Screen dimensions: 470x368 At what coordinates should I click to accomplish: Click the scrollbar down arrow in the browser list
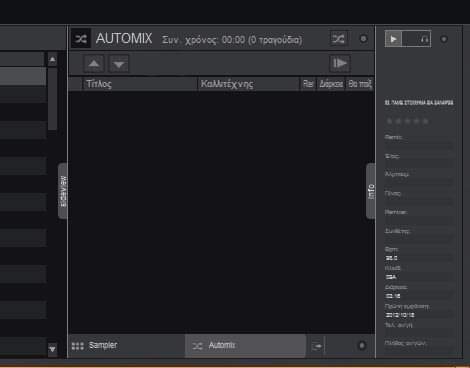pyautogui.click(x=52, y=349)
